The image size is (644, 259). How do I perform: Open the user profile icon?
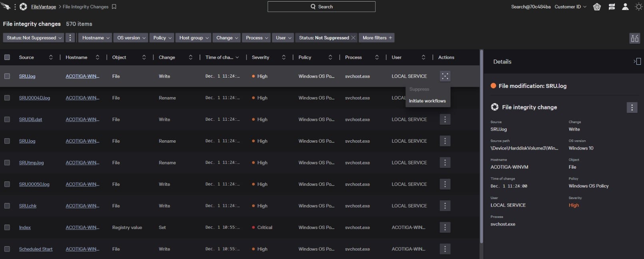(x=625, y=7)
